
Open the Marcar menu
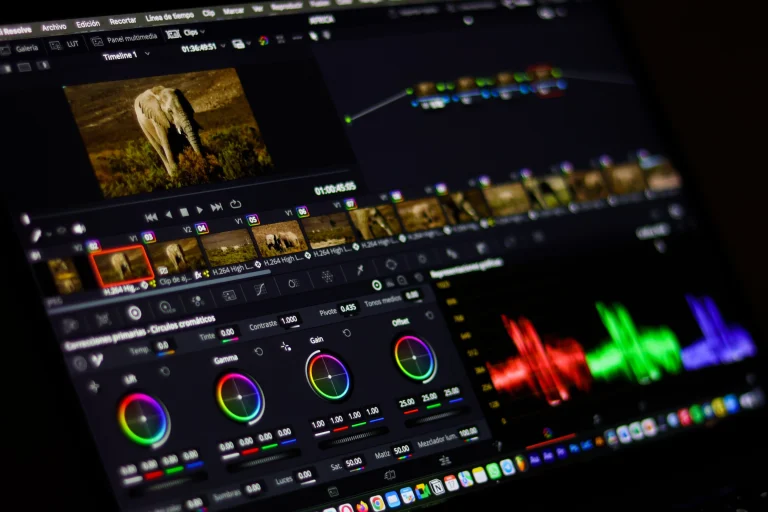233,11
